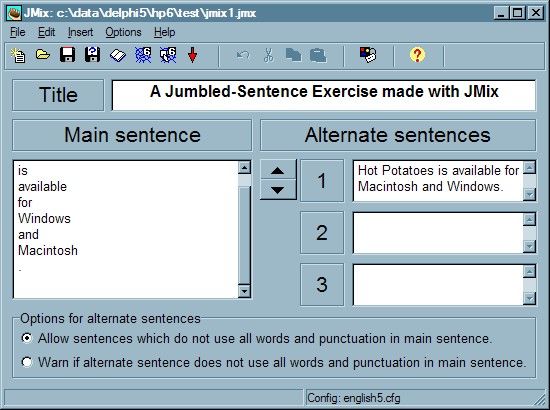
Task: Click the down arrow beside alternate sentences
Action: [278, 190]
